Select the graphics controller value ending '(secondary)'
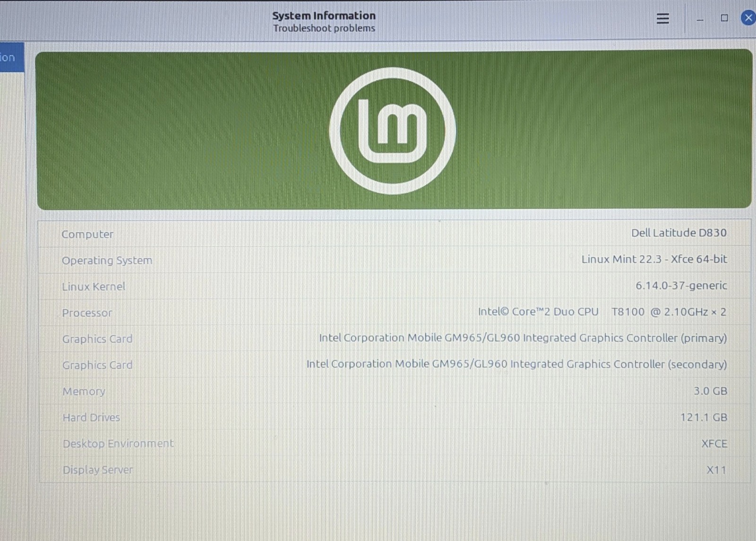Screen dimensions: 756x541 [x=516, y=364]
